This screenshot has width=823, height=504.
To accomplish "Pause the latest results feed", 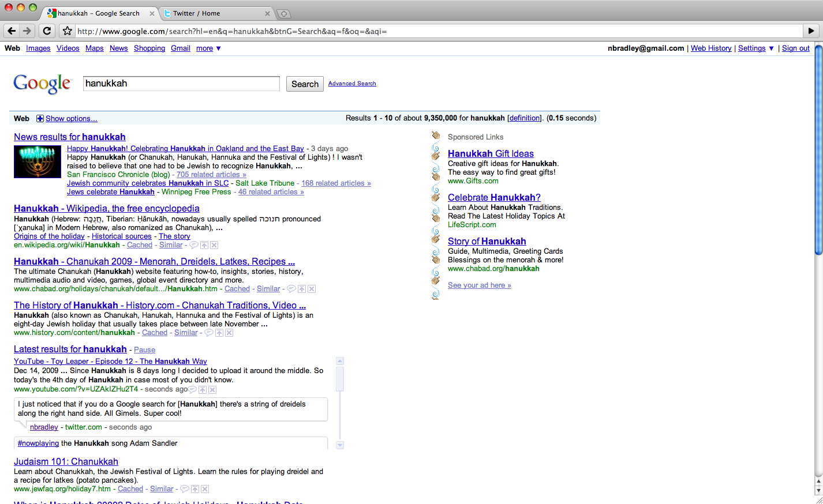I will [x=144, y=350].
